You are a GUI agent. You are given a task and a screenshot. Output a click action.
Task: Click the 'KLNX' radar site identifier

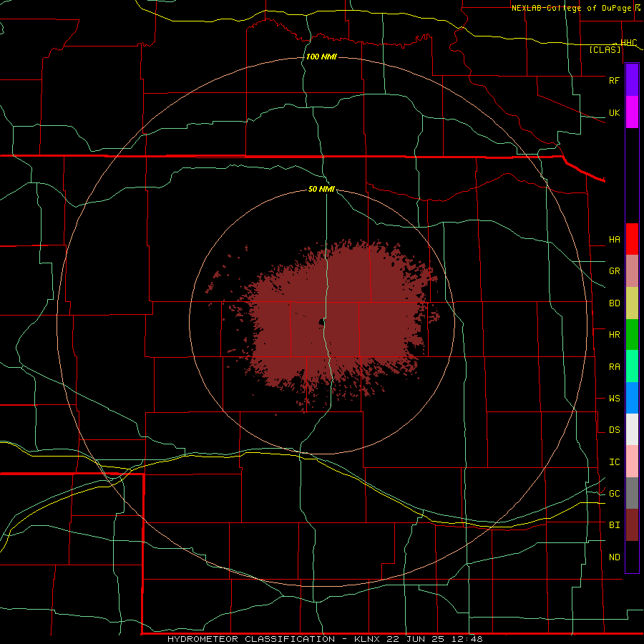(367, 639)
